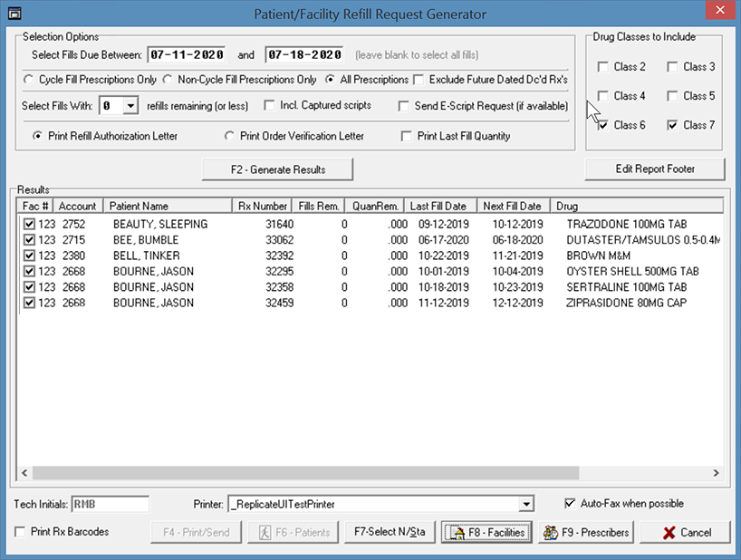Click the fill start date field
This screenshot has height=560, width=741.
pyautogui.click(x=185, y=54)
